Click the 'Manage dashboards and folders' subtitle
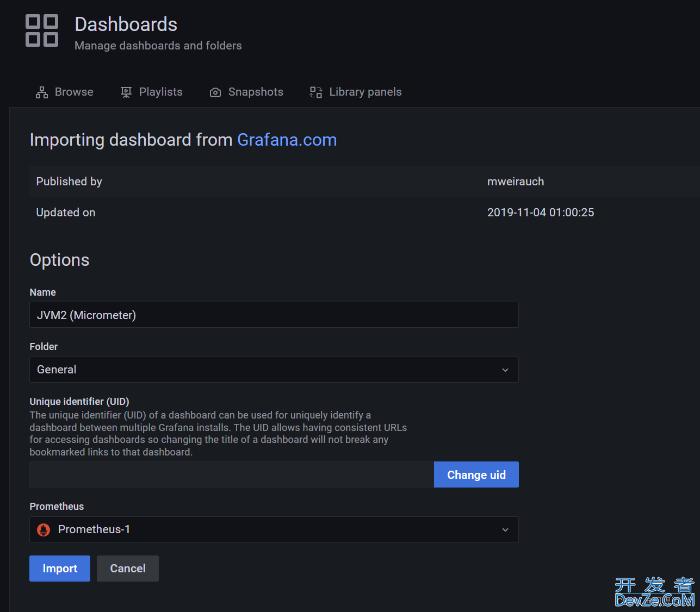The height and width of the screenshot is (612, 700). (x=158, y=46)
